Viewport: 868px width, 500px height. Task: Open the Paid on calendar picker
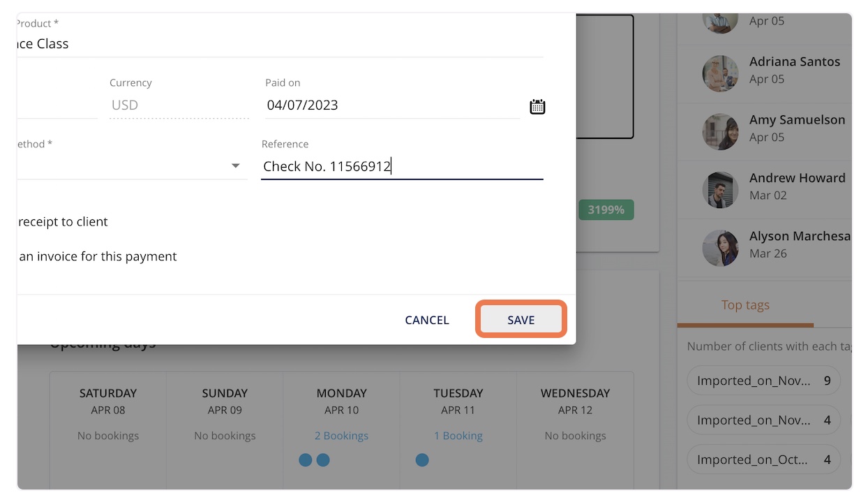(537, 107)
